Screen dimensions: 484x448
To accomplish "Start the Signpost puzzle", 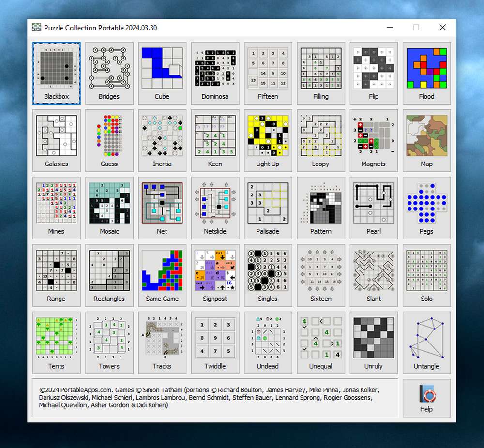I will (x=215, y=275).
